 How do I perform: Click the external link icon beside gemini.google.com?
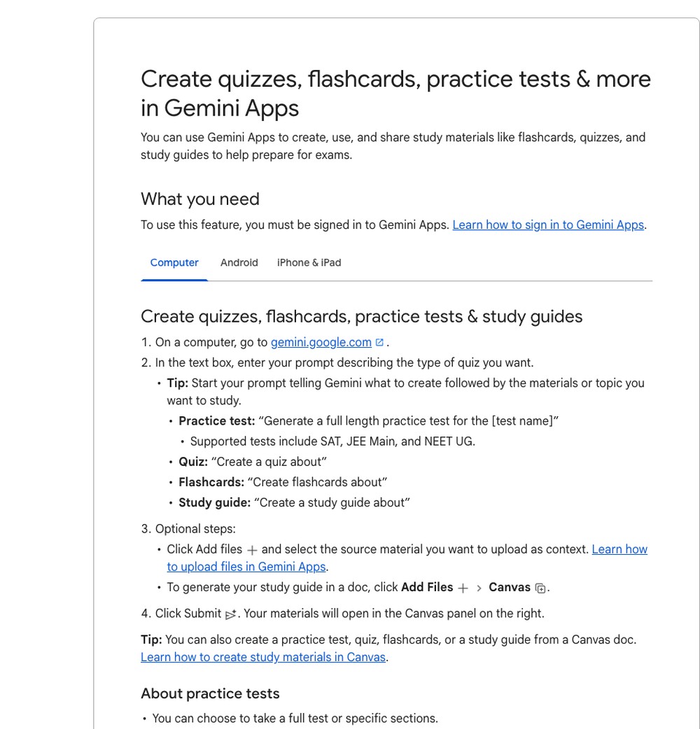[x=379, y=343]
